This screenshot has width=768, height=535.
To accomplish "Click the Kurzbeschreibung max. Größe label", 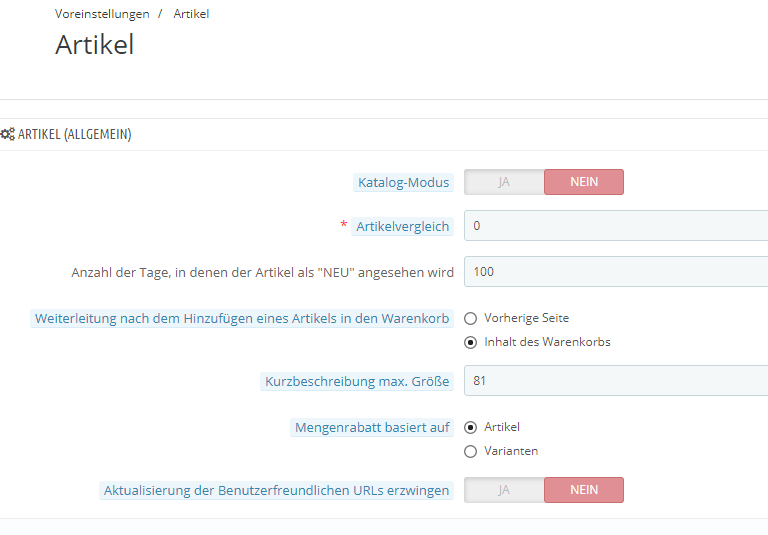I will [357, 381].
